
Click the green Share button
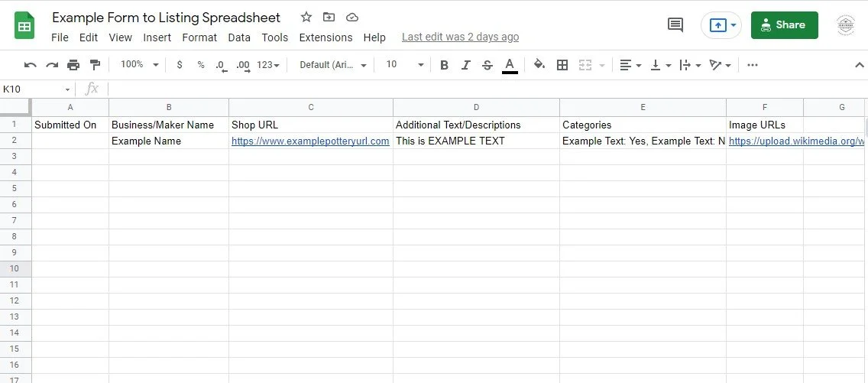pos(785,25)
